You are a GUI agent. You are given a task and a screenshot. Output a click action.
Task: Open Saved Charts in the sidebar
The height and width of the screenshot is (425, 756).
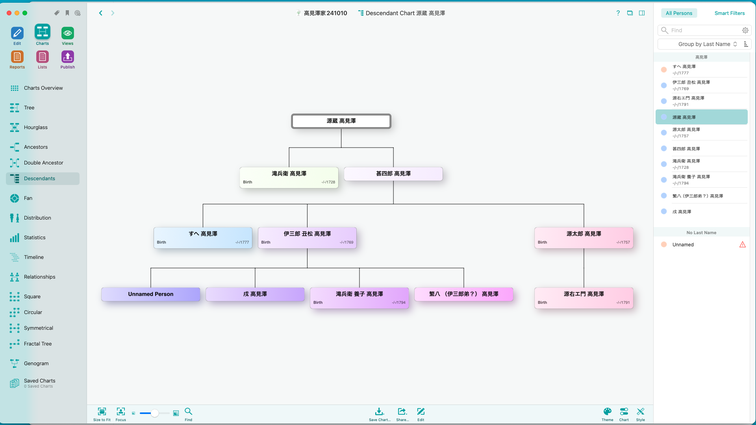[42, 383]
